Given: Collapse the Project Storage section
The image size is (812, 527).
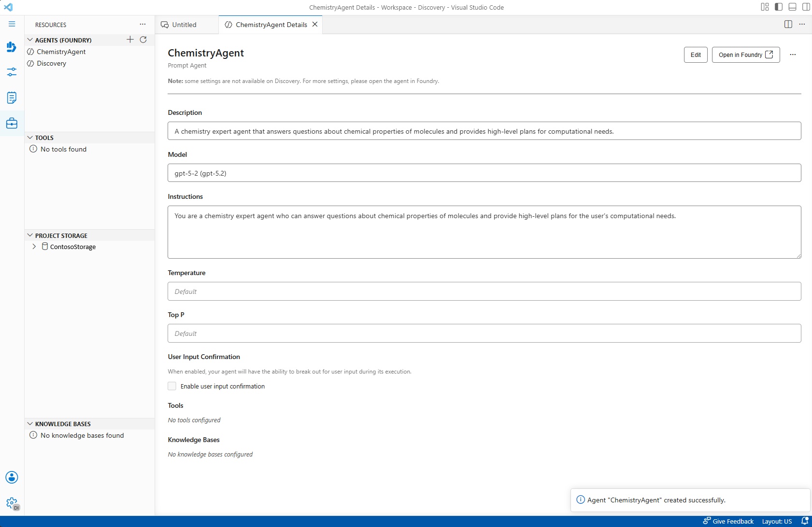Looking at the screenshot, I should tap(30, 236).
